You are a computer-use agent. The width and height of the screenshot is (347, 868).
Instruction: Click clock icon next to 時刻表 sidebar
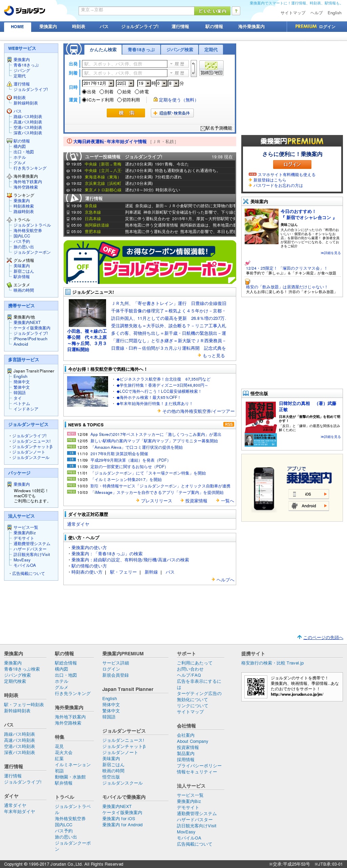(9, 98)
